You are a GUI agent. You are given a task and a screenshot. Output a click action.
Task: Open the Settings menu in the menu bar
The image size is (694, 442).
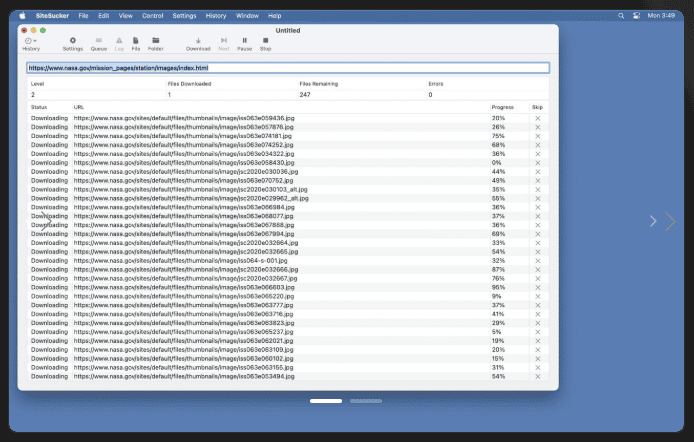[x=184, y=15]
